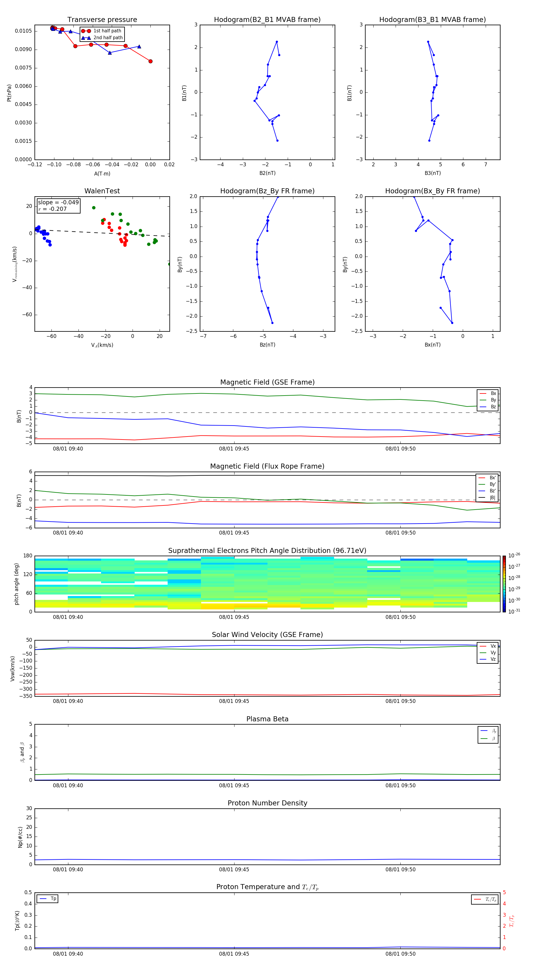The width and height of the screenshot is (535, 980).
Task: Click '08/01 09:45' tick under GSE magnetic field
Action: pyautogui.click(x=234, y=449)
